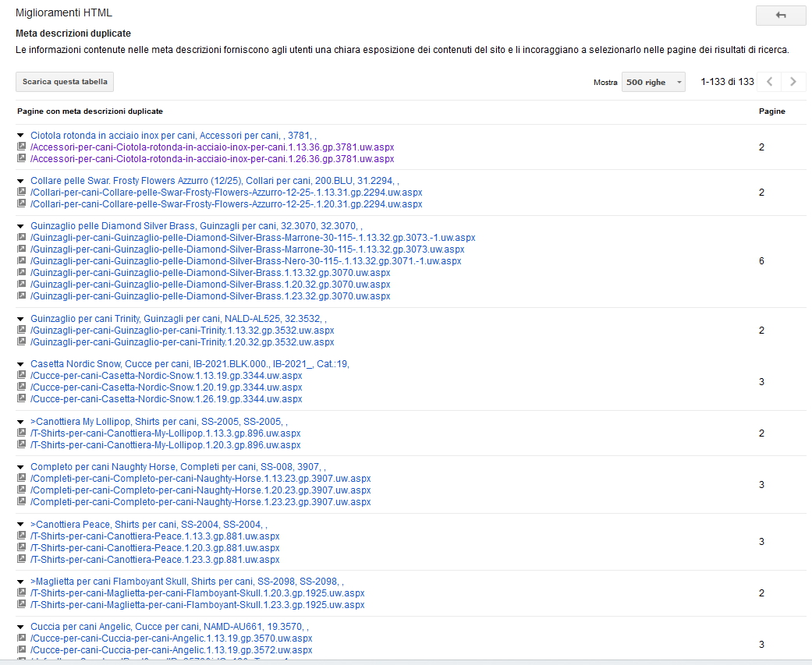Open external icon for Flamboyant-Skull 1.23.3 URL
Viewport: 812px width, 665px height.
coord(21,604)
